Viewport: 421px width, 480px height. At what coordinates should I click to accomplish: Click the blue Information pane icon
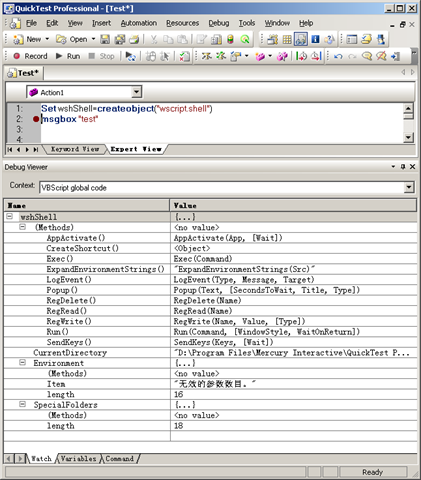click(x=315, y=40)
